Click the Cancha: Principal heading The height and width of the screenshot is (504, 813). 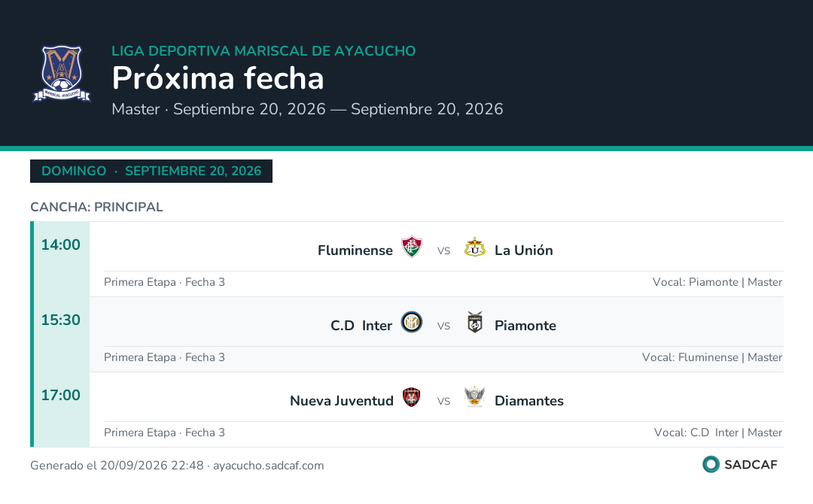coord(96,207)
